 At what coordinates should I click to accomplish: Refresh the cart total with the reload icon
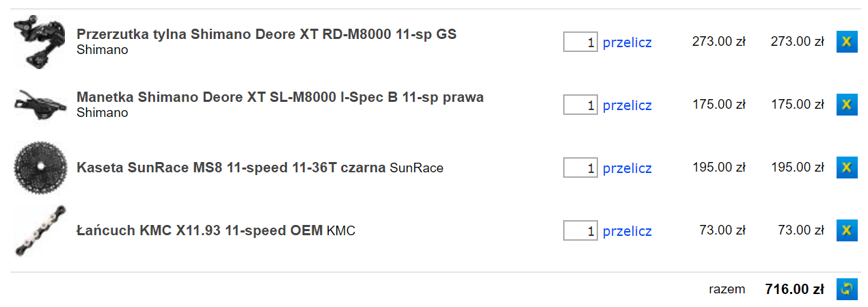pyautogui.click(x=847, y=289)
